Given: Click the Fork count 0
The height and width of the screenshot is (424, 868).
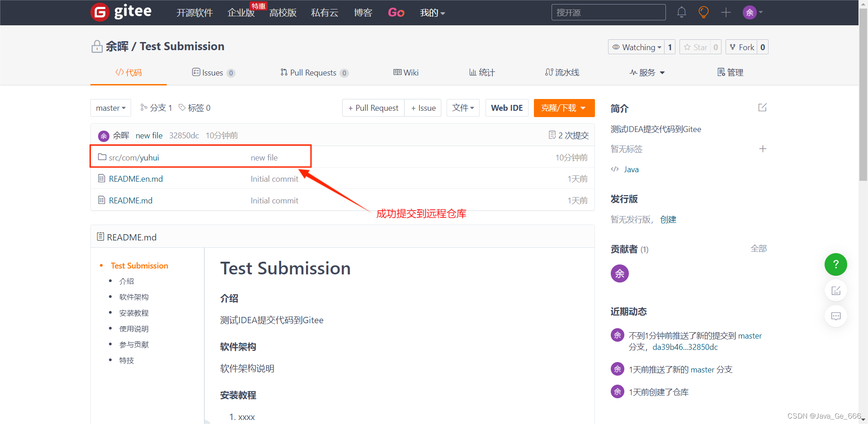Looking at the screenshot, I should click(x=763, y=47).
